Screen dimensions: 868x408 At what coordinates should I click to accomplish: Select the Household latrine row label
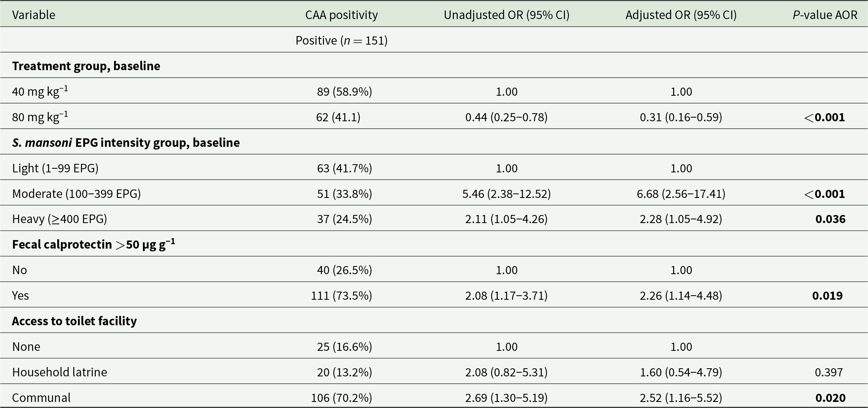[60, 372]
